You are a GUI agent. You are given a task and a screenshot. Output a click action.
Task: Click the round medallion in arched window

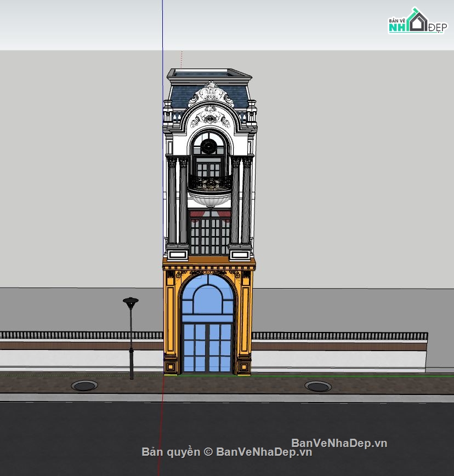point(208,146)
